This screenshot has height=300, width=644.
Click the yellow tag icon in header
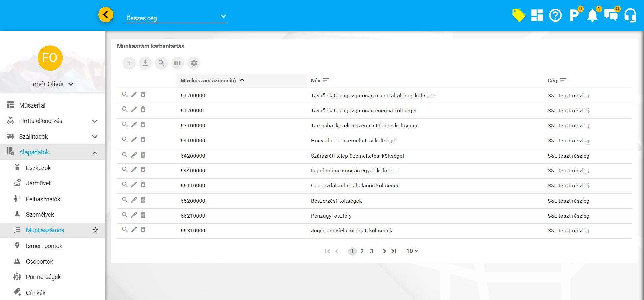[518, 15]
